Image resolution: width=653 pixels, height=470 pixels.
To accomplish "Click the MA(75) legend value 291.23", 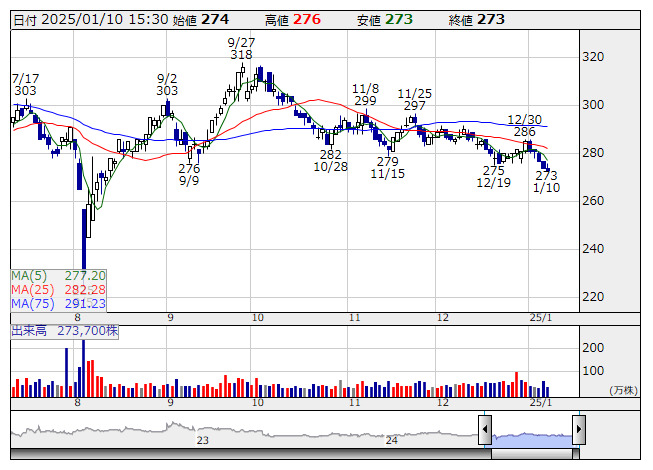I will [x=85, y=304].
